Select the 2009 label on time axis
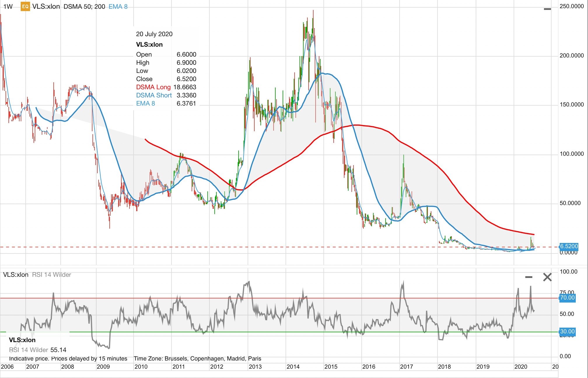 103,367
